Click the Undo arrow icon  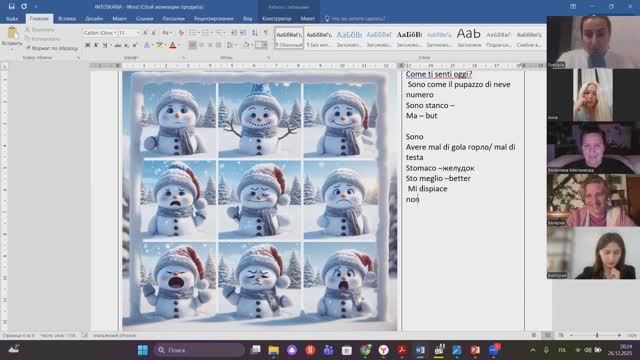24,7
